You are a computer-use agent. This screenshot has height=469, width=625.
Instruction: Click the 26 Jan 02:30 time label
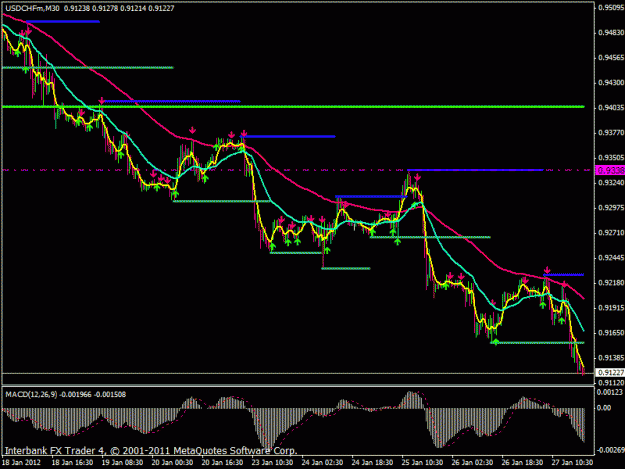click(x=472, y=463)
